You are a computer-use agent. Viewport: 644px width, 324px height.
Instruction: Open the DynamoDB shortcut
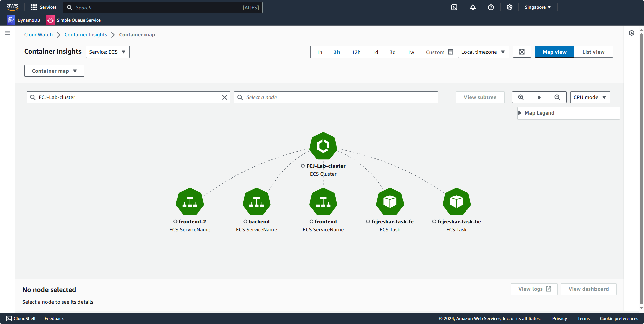24,20
